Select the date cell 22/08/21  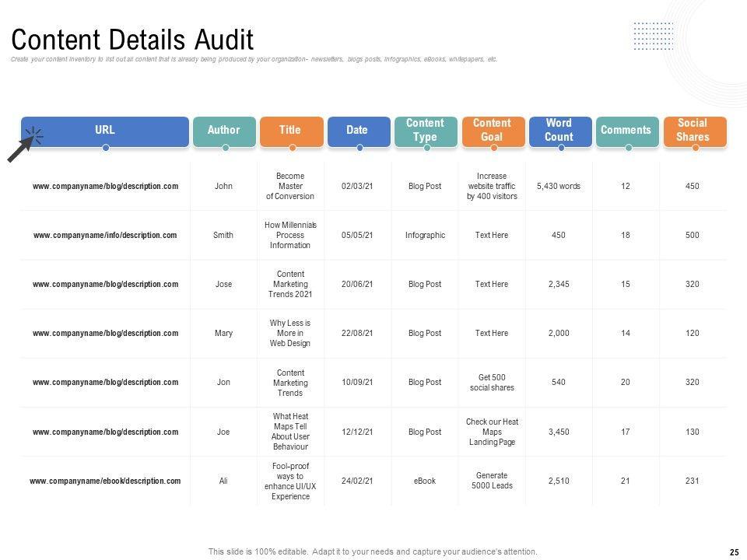coord(357,334)
